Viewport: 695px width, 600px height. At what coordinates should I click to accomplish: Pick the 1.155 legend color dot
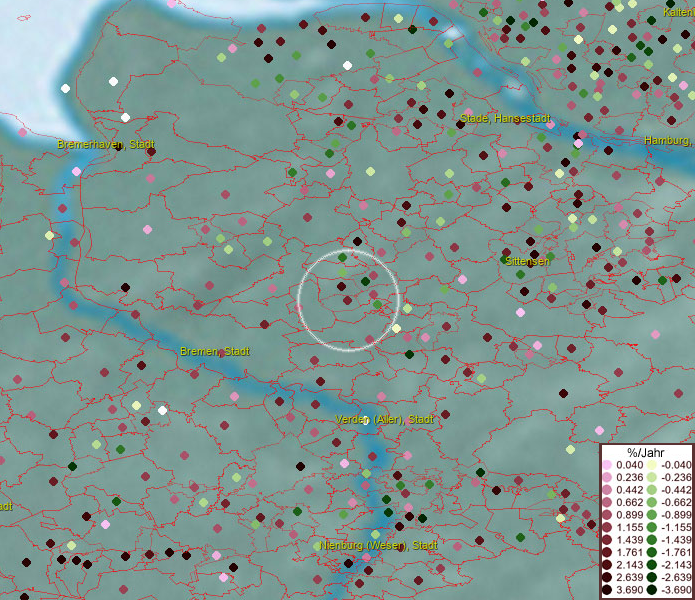click(x=607, y=528)
